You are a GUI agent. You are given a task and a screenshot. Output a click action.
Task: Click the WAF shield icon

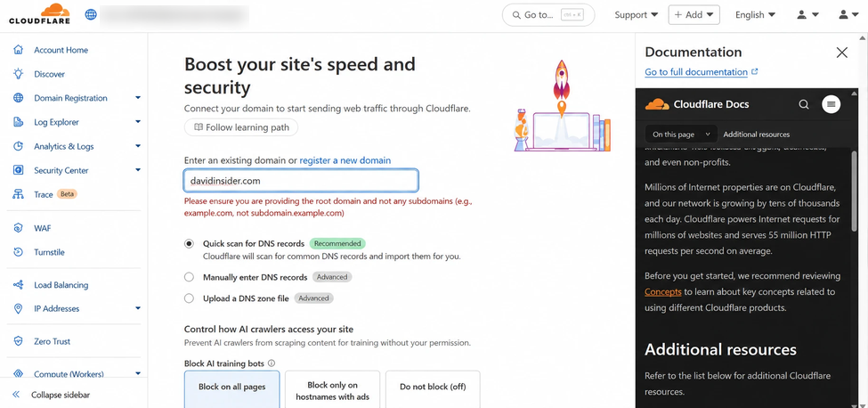click(x=19, y=228)
